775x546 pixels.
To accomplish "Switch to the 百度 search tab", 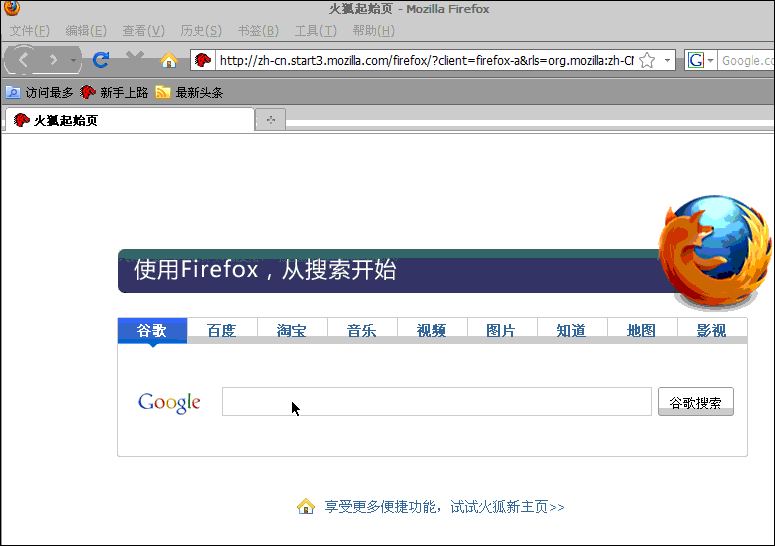I will click(x=222, y=330).
